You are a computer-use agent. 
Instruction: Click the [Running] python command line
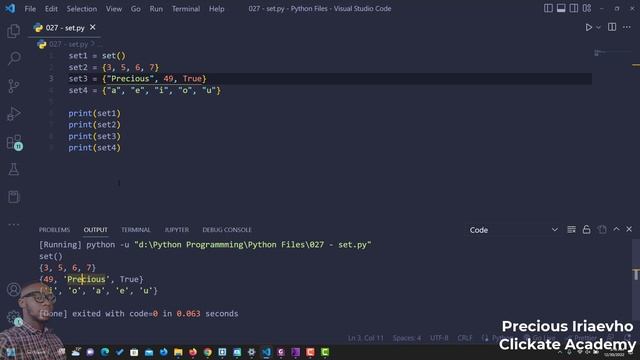(x=205, y=244)
